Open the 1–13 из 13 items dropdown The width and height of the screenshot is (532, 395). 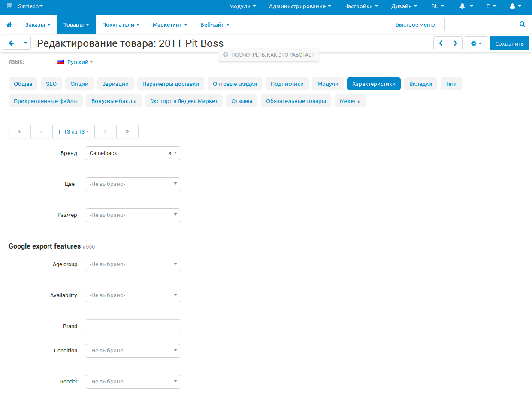click(x=74, y=131)
